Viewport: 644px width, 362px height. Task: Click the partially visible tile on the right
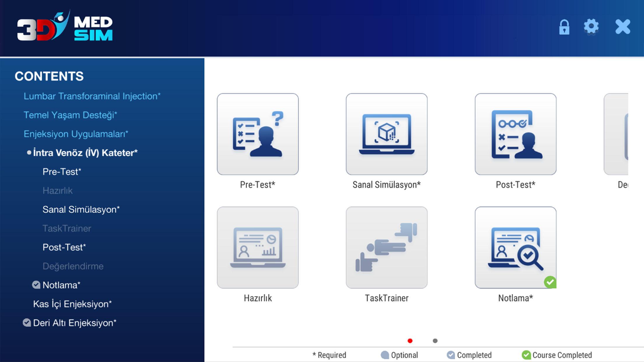tap(616, 134)
